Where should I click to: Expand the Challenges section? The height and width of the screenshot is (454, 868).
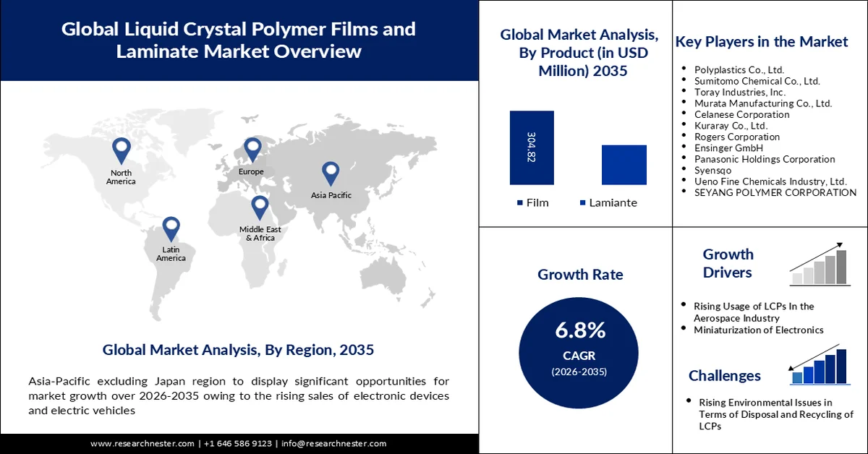tap(725, 375)
